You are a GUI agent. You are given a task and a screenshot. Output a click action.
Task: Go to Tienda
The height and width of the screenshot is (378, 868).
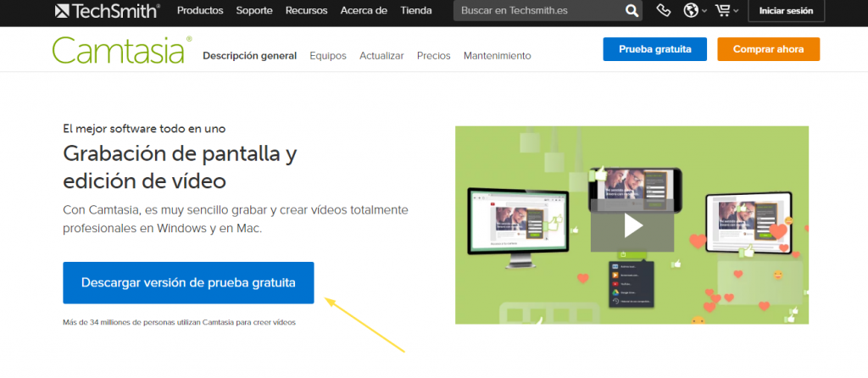(x=415, y=10)
